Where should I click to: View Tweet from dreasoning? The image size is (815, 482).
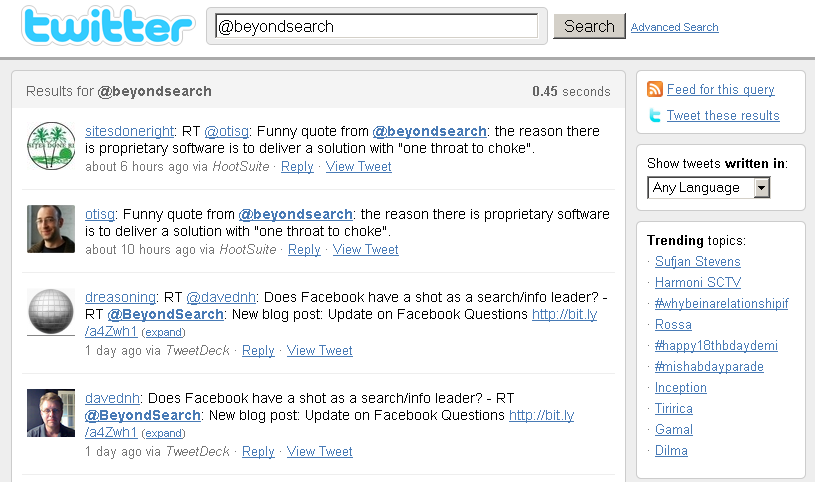pyautogui.click(x=320, y=350)
